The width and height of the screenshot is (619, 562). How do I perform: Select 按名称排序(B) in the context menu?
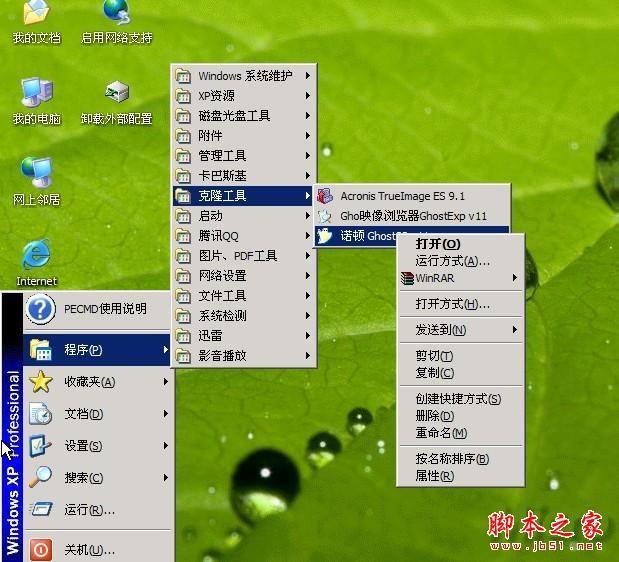click(461, 459)
